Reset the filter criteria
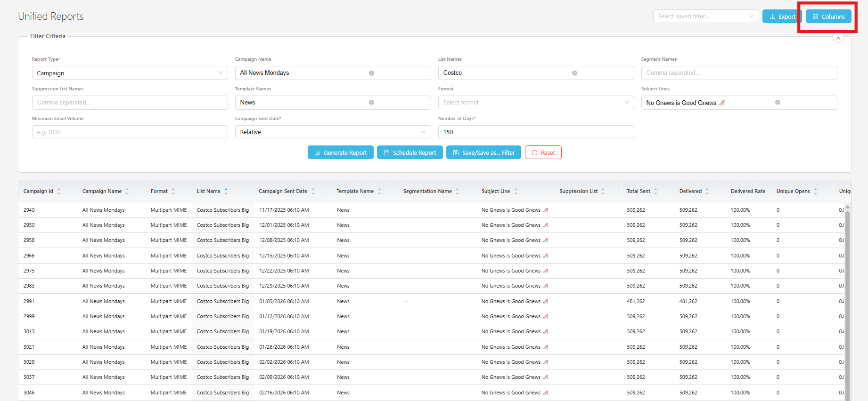This screenshot has height=401, width=868. point(543,153)
